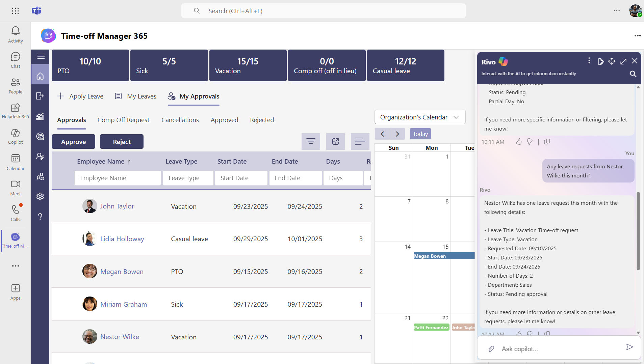Screen dimensions: 644x364
Task: Expand the Rivo chat panel to full size
Action: [x=623, y=61]
